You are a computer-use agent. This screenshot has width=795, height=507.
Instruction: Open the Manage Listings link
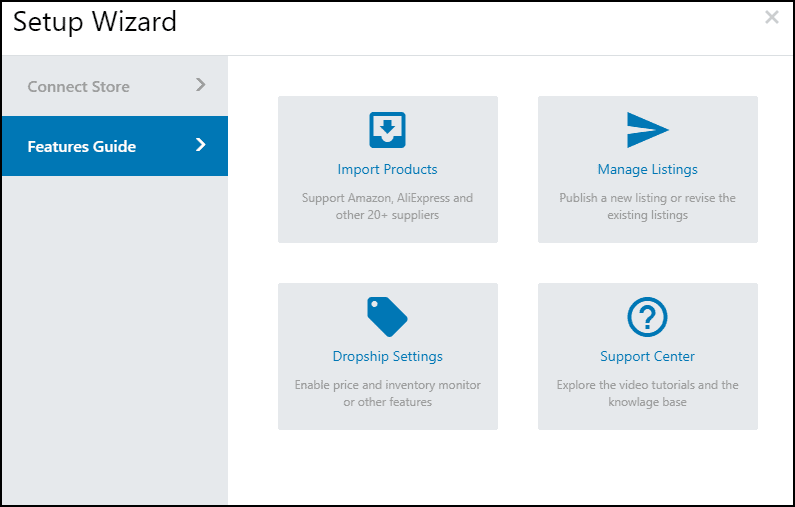647,169
